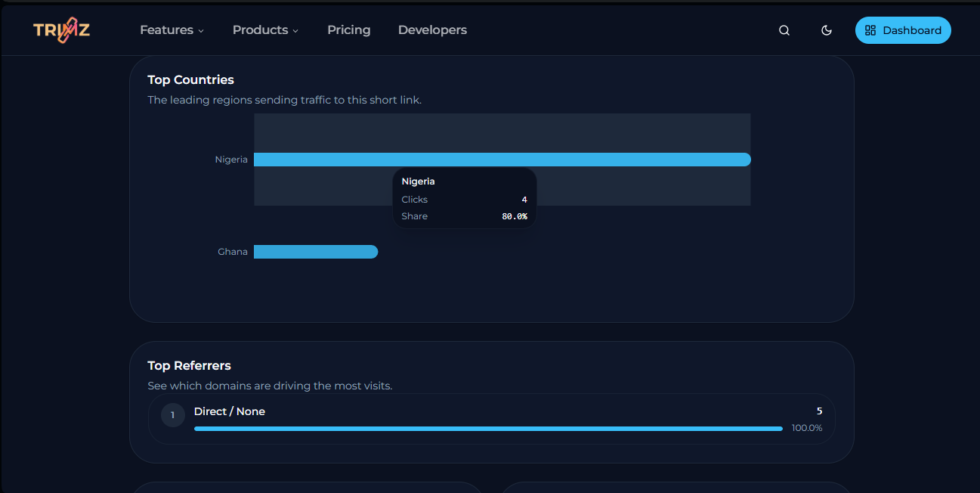Click the 80.0% share value in tooltip
The height and width of the screenshot is (493, 980).
click(515, 216)
